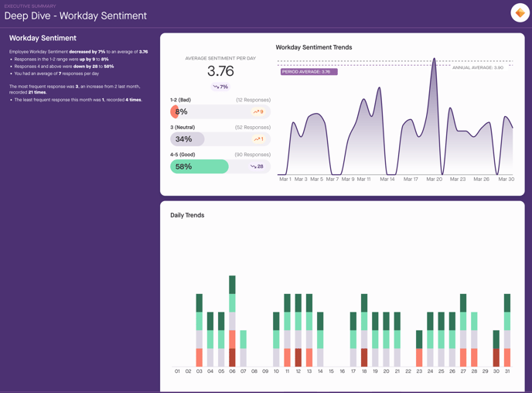This screenshot has width=532, height=393.
Task: Click the orange diamond logo icon
Action: 520,13
